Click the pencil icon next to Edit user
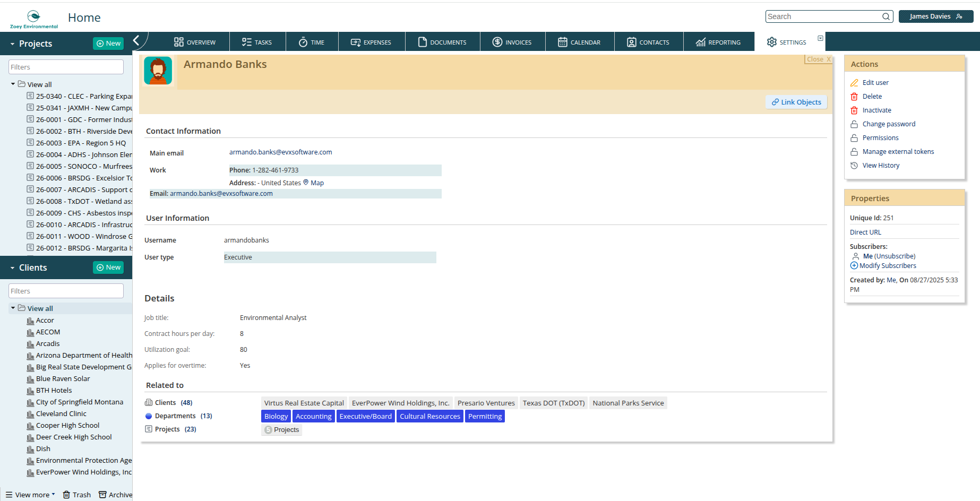This screenshot has height=501, width=980. (x=854, y=83)
